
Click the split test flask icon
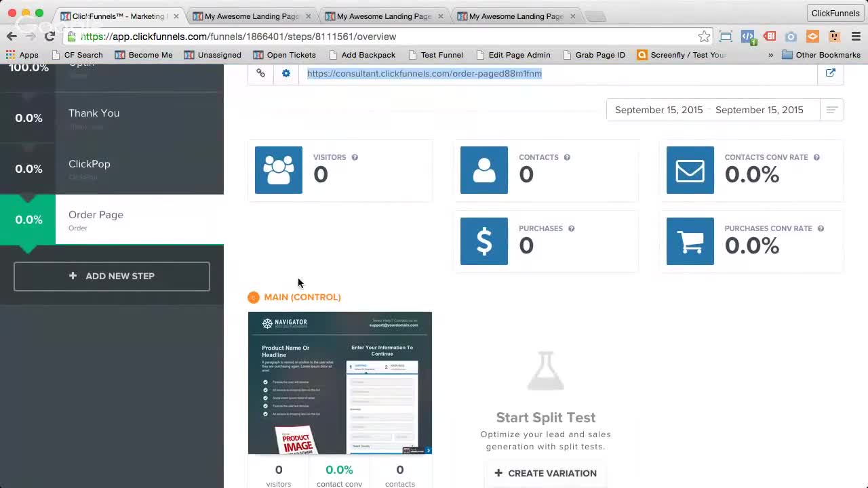(x=546, y=371)
